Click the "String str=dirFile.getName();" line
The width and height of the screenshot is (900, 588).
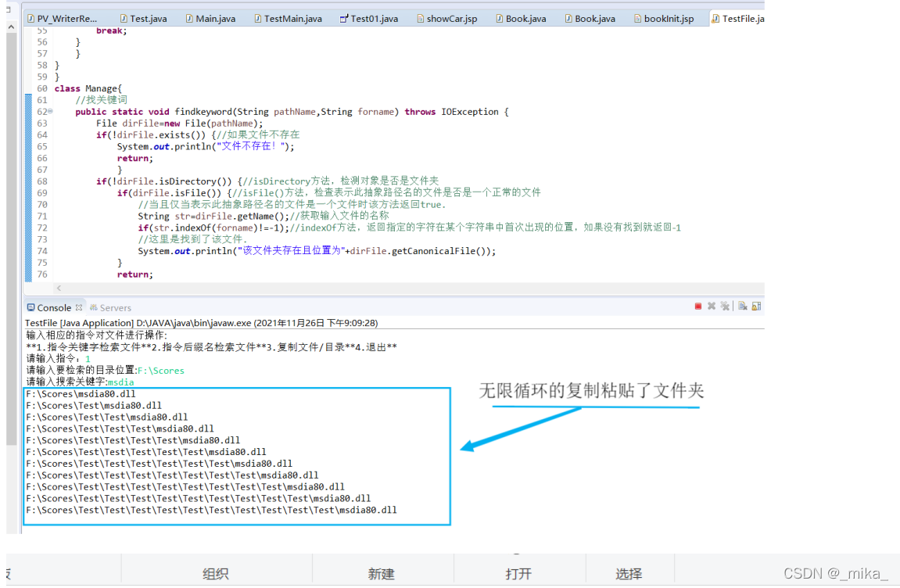click(264, 217)
